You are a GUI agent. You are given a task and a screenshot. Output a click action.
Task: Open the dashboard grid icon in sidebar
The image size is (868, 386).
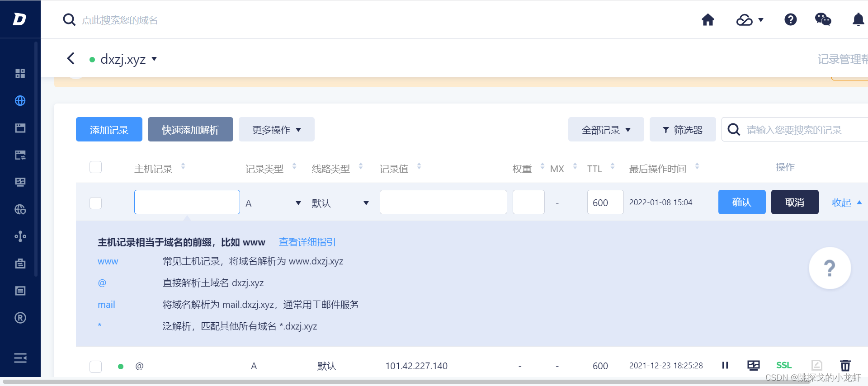[20, 74]
